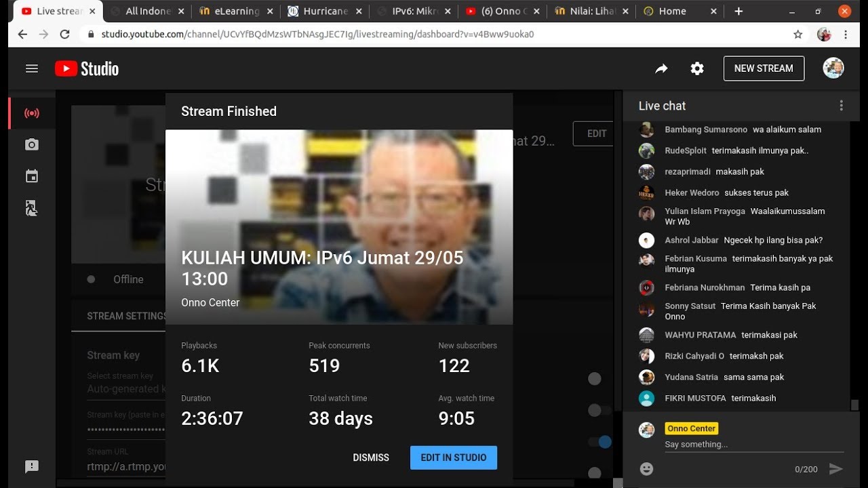Toggle the blue enabled switch in stream settings
The width and height of the screenshot is (868, 488).
[600, 442]
